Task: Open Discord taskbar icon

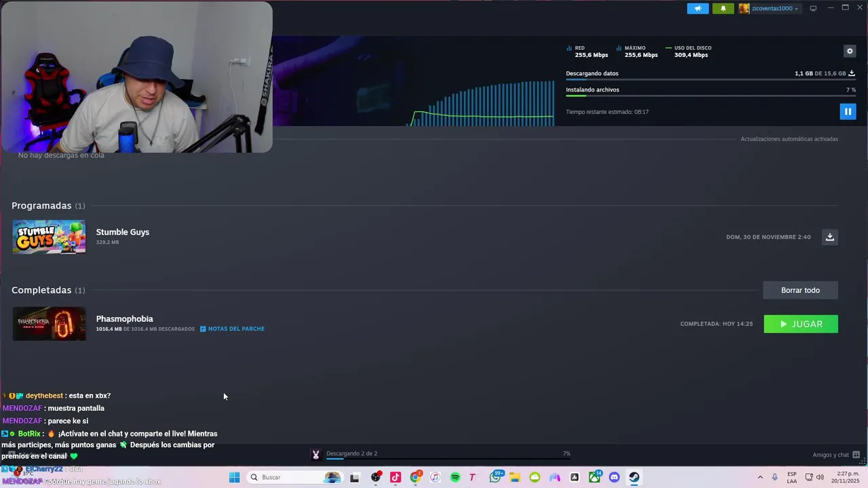Action: coord(614,477)
